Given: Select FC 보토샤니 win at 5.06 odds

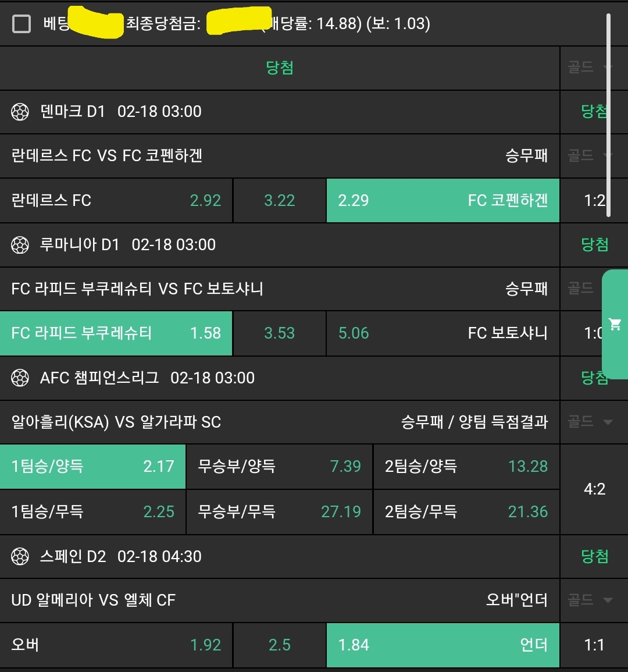Looking at the screenshot, I should coord(443,333).
